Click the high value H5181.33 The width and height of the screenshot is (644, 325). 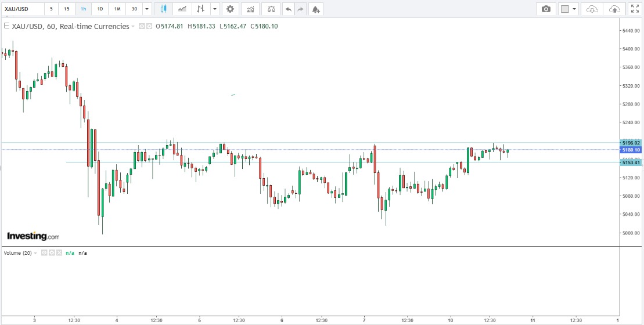coord(202,26)
